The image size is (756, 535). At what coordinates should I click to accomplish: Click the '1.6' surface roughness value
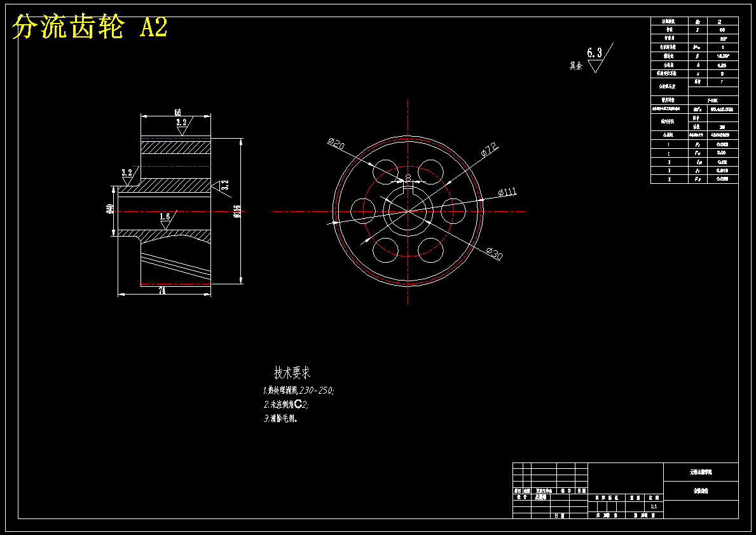click(x=165, y=216)
